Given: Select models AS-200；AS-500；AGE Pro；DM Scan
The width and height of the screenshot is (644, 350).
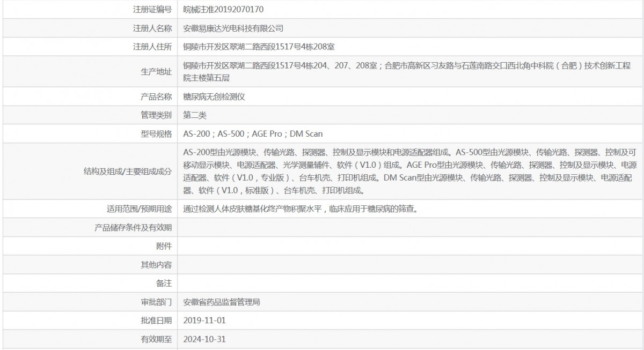Looking at the screenshot, I should [x=253, y=133].
